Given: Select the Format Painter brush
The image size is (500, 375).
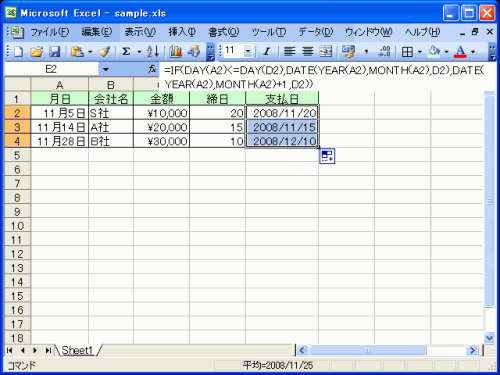Looking at the screenshot, I should [x=104, y=51].
